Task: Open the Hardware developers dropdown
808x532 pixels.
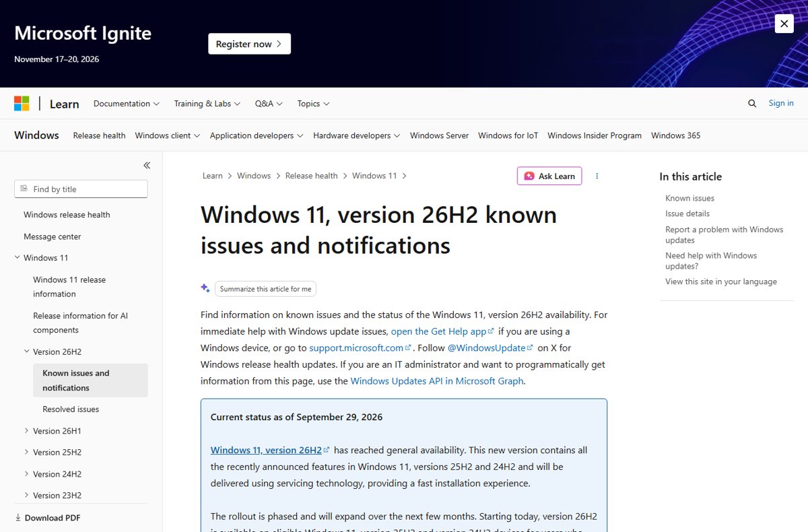Action: 356,135
